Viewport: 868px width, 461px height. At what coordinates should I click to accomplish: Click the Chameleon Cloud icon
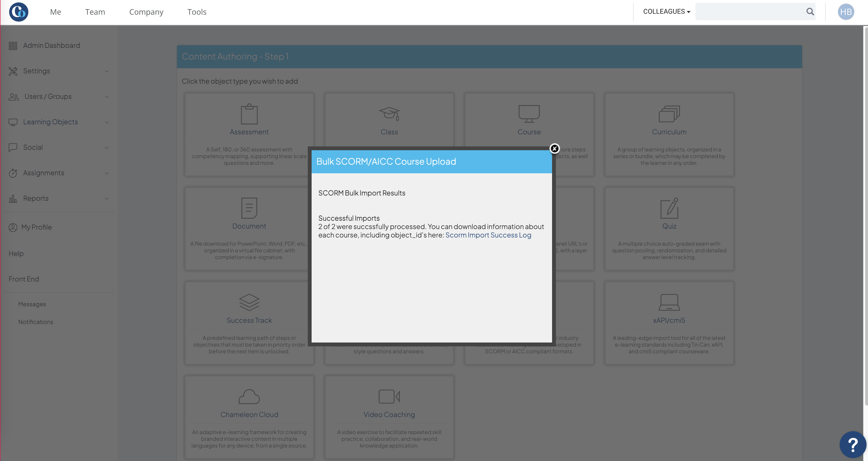tap(249, 396)
